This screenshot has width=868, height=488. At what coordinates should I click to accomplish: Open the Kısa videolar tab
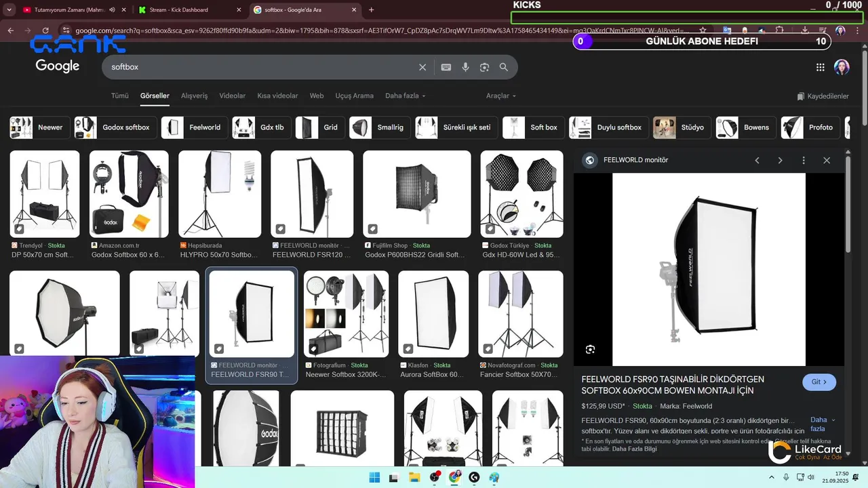[x=277, y=96]
